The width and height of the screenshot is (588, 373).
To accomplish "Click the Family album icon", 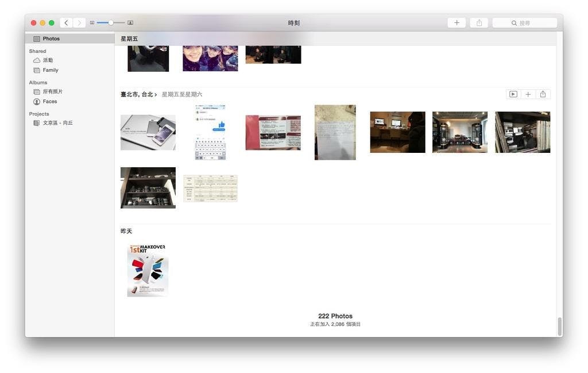I will click(36, 70).
